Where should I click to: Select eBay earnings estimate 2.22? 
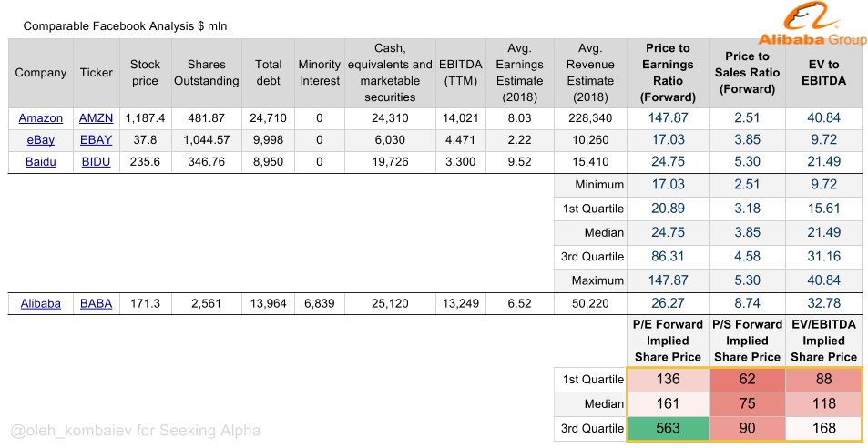(x=519, y=140)
